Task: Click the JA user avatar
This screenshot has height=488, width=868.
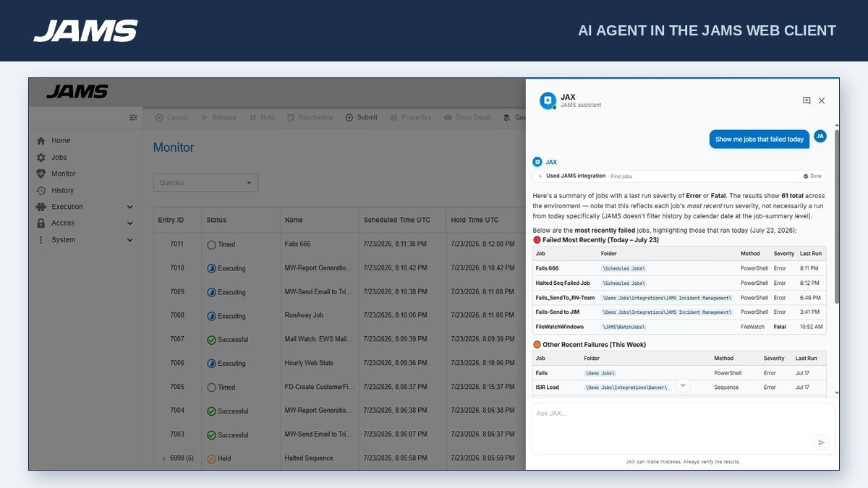Action: (x=820, y=136)
